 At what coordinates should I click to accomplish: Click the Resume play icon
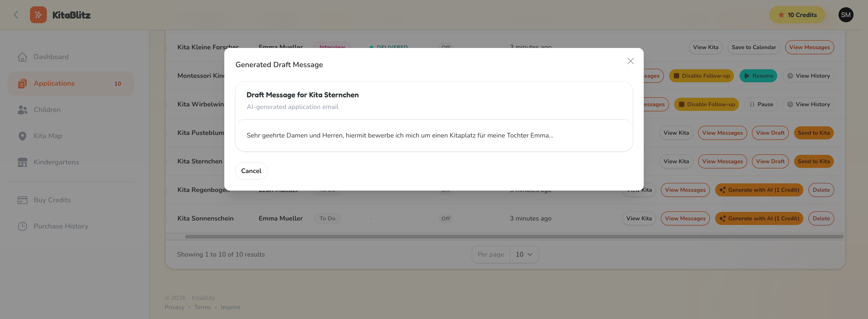(747, 76)
